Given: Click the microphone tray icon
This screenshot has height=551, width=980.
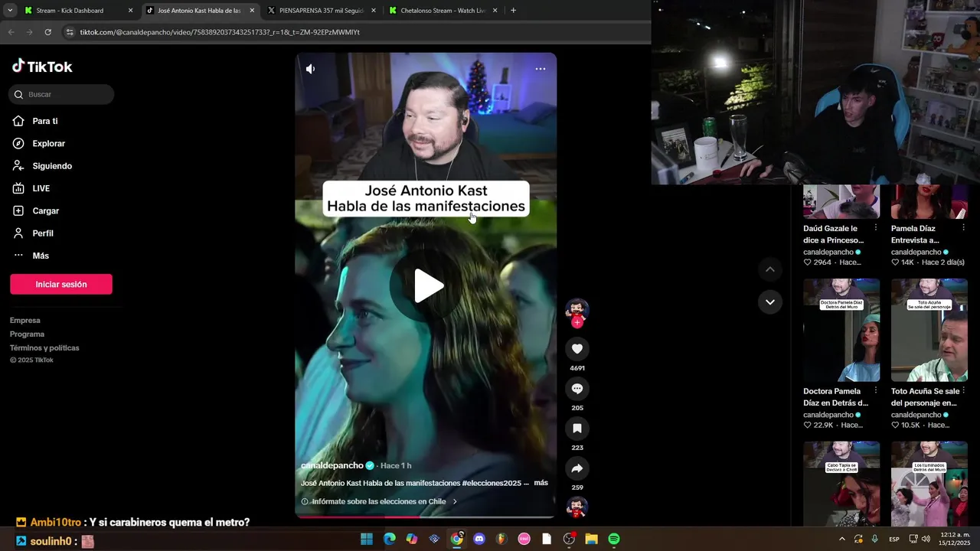Looking at the screenshot, I should (x=875, y=539).
